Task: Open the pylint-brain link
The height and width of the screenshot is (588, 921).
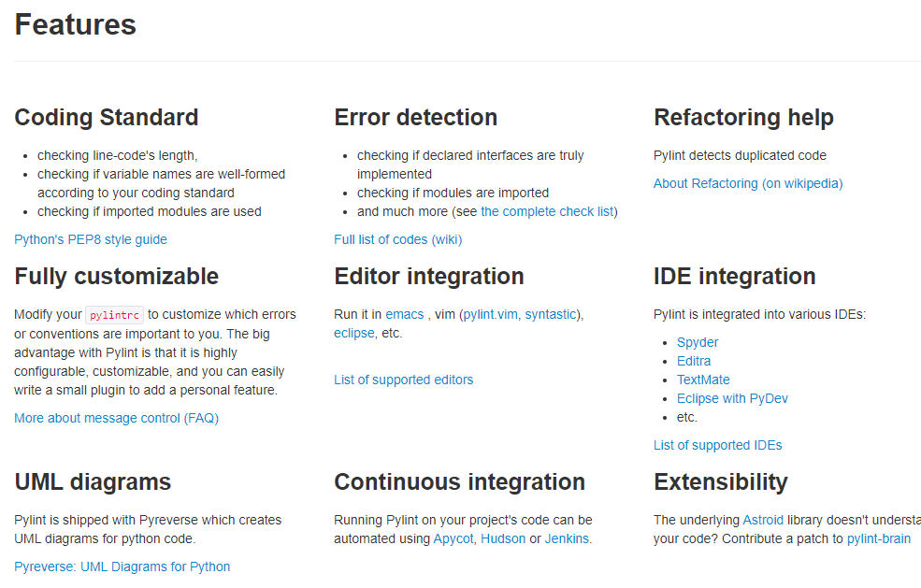Action: tap(879, 538)
